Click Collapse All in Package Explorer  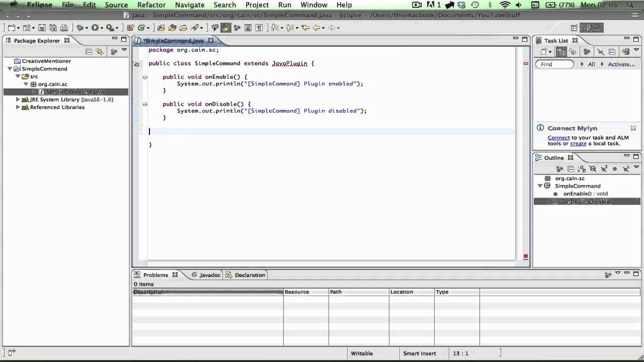tap(89, 51)
